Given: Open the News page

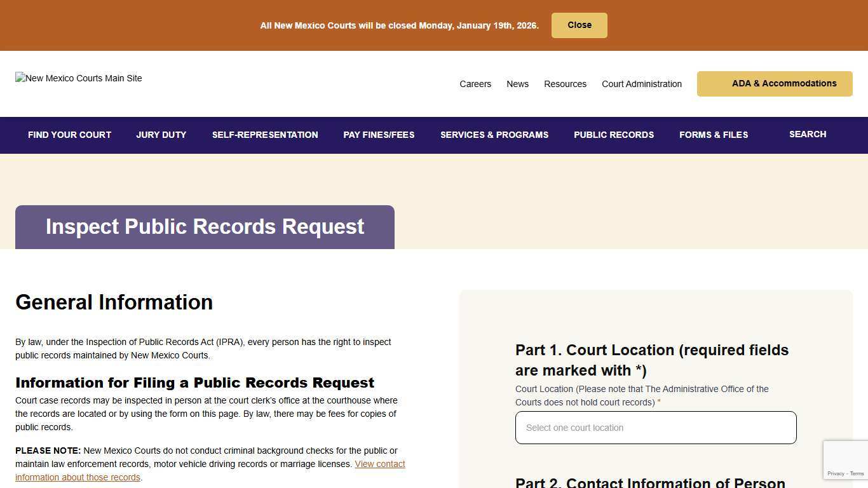Looking at the screenshot, I should [517, 84].
